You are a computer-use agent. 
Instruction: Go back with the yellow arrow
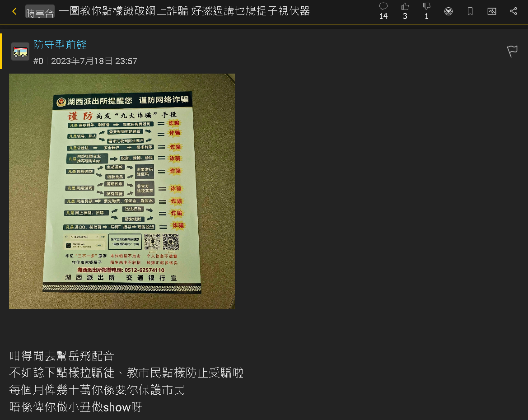[x=14, y=11]
